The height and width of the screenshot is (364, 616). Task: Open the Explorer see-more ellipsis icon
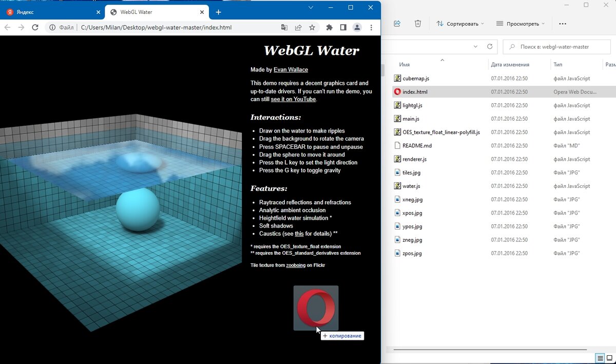pos(563,23)
